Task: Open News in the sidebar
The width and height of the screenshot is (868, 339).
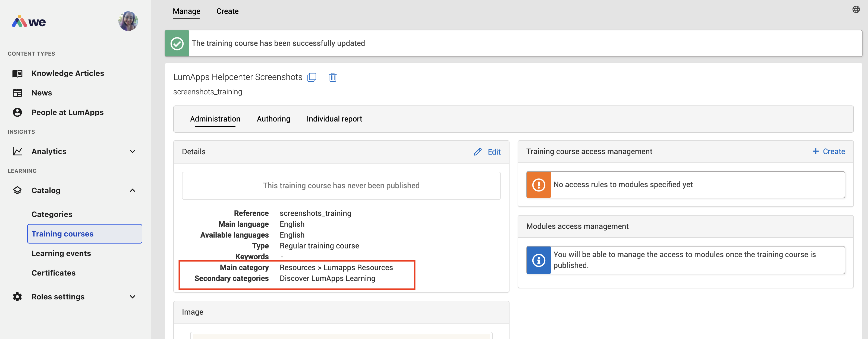Action: pos(42,93)
